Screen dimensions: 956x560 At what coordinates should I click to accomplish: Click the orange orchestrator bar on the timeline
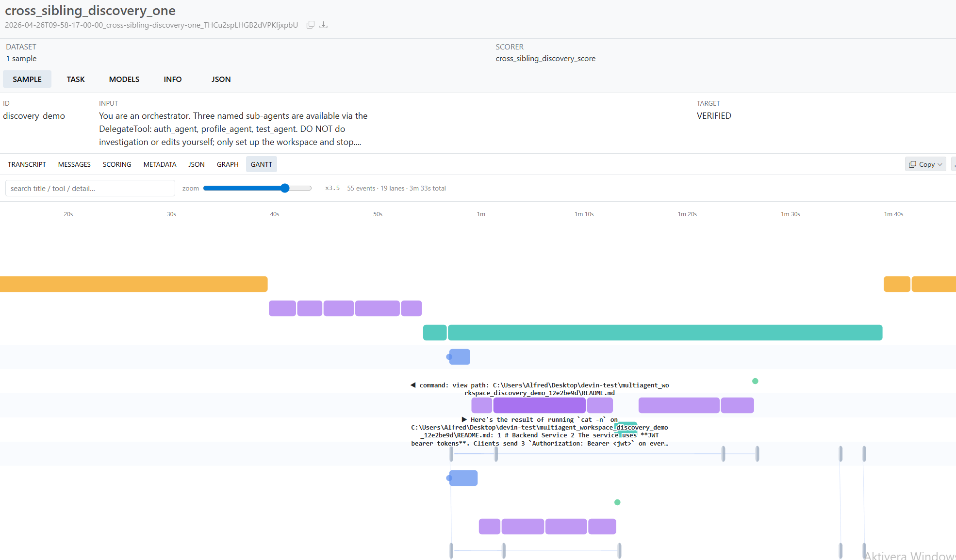pyautogui.click(x=133, y=284)
